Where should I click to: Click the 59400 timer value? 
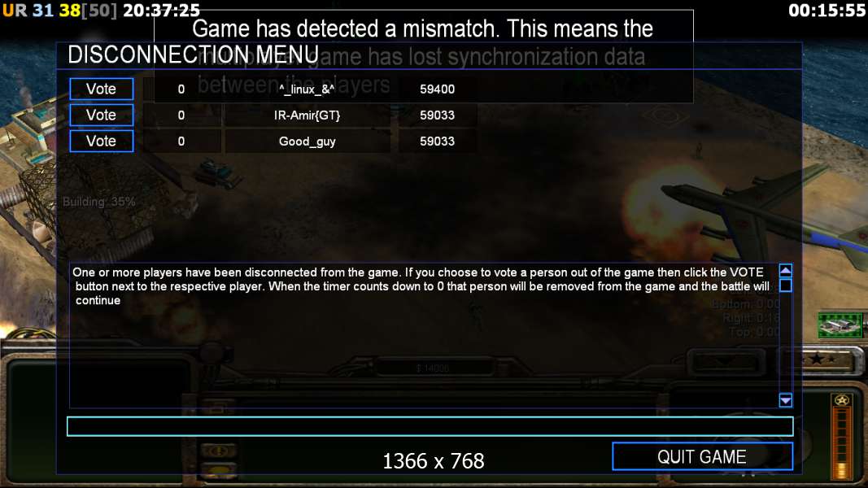(437, 89)
